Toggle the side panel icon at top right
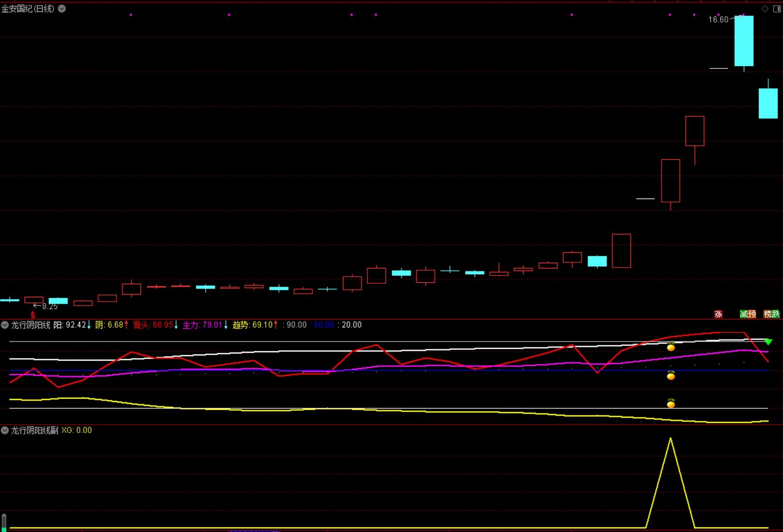783x532 pixels. [x=777, y=9]
